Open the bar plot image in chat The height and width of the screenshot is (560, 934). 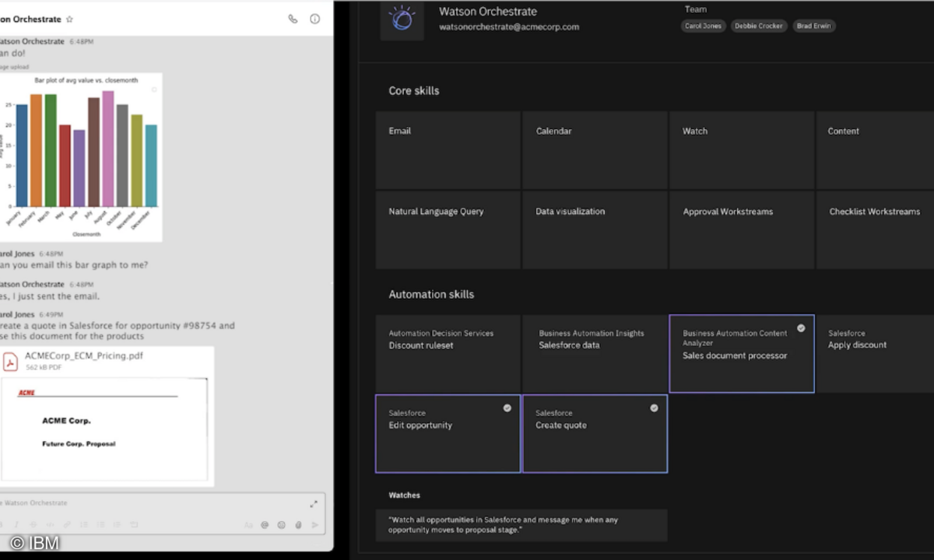[81, 157]
